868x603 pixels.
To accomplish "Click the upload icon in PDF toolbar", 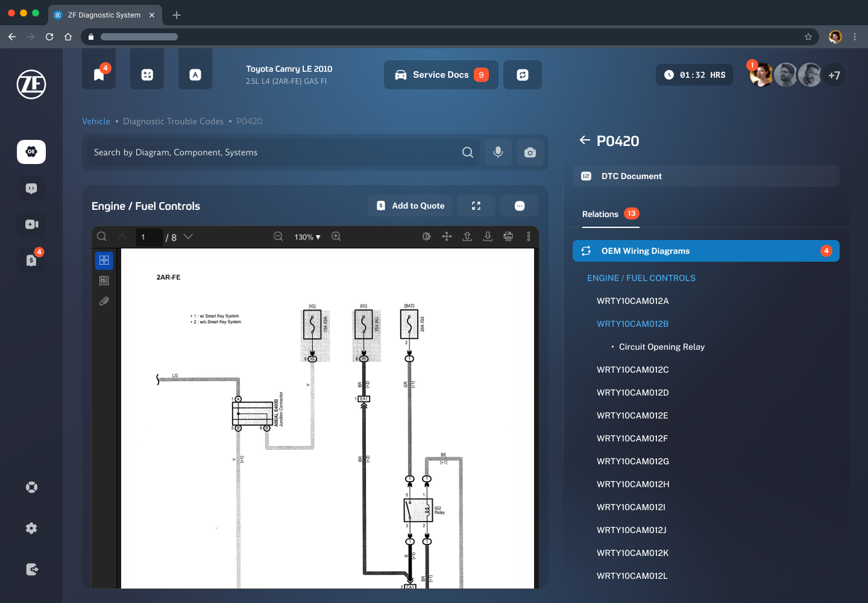I will click(x=467, y=236).
